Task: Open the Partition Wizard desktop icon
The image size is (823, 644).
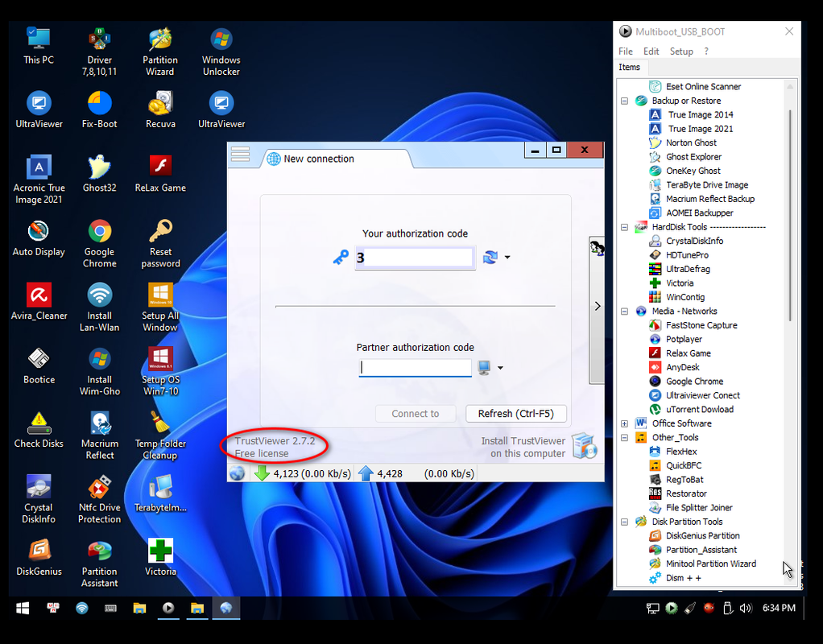Action: pyautogui.click(x=160, y=52)
